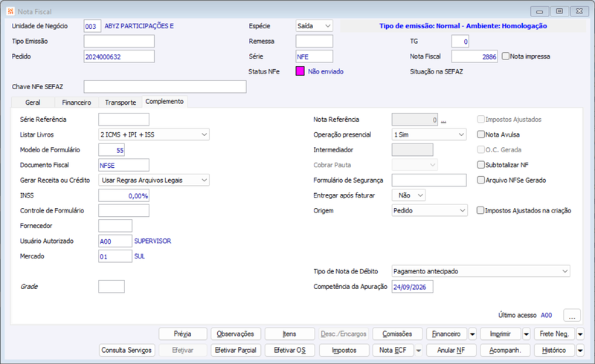
Task: Click the Modelo de Formulário field
Action: click(112, 150)
